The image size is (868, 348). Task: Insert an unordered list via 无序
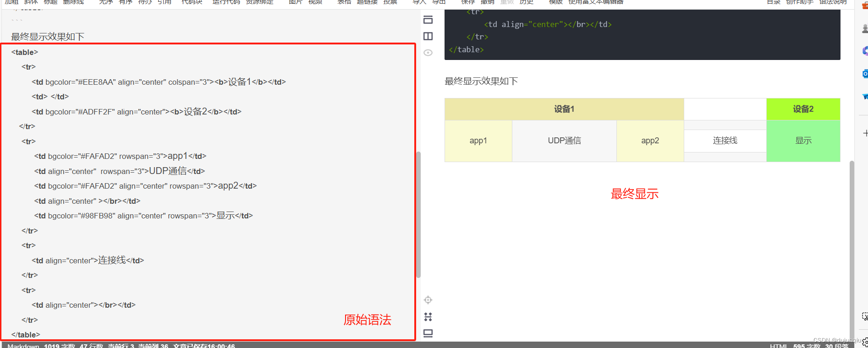click(106, 2)
